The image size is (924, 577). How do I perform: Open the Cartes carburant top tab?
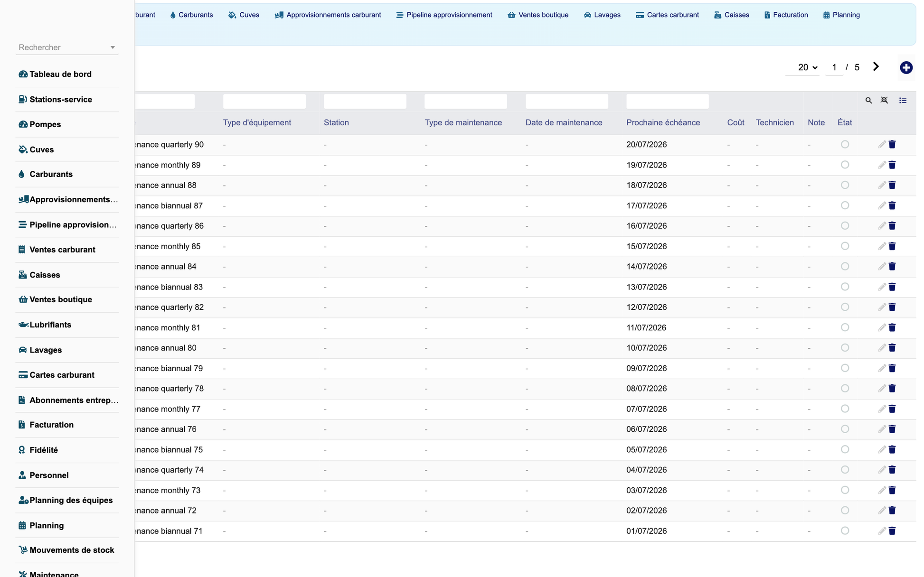tap(668, 15)
